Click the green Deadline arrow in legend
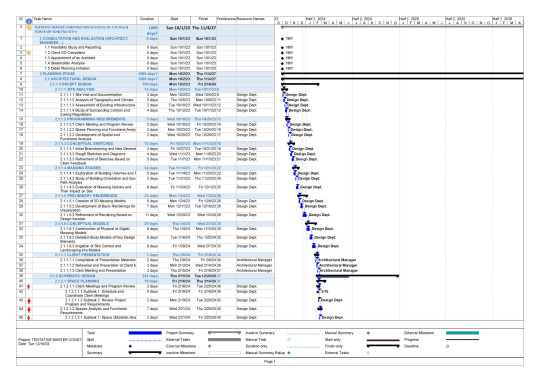Image resolution: width=540 pixels, height=382 pixels. [x=447, y=346]
